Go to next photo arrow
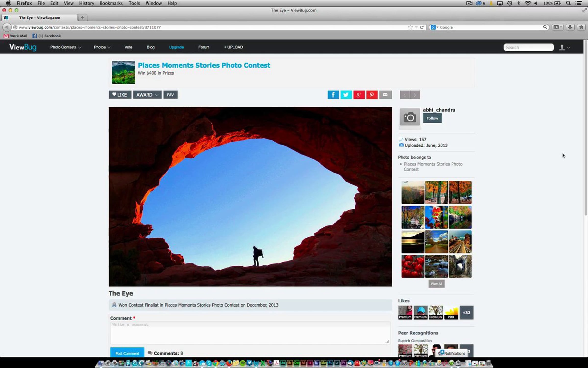Screen dimensions: 588x368 [415, 95]
